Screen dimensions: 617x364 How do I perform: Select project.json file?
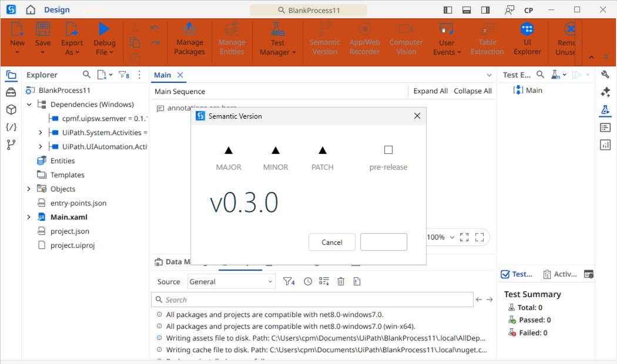tap(69, 231)
